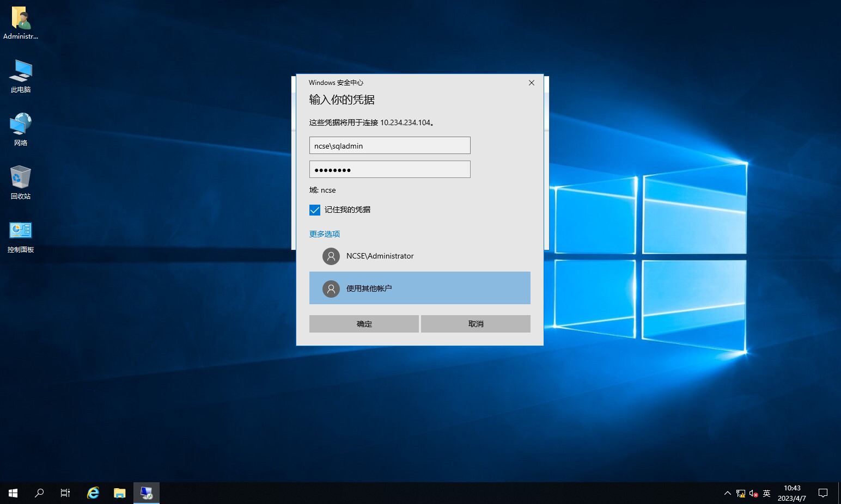The width and height of the screenshot is (841, 504).
Task: Select Remote Desktop Connection taskbar icon
Action: click(146, 493)
